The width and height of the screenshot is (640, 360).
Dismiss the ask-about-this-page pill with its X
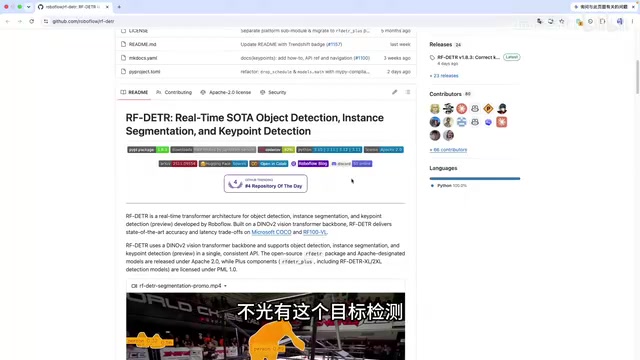pyautogui.click(x=633, y=7)
